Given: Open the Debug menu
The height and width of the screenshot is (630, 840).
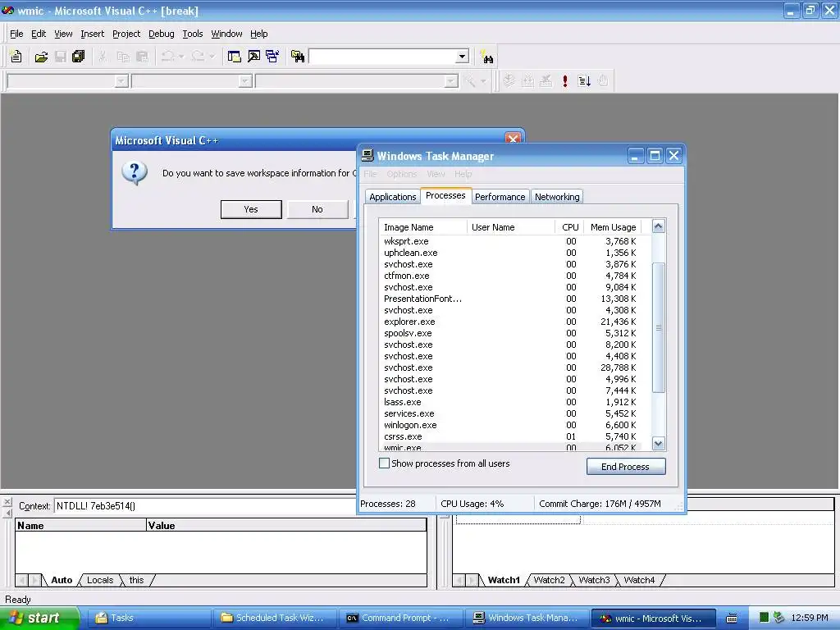Looking at the screenshot, I should pos(162,34).
